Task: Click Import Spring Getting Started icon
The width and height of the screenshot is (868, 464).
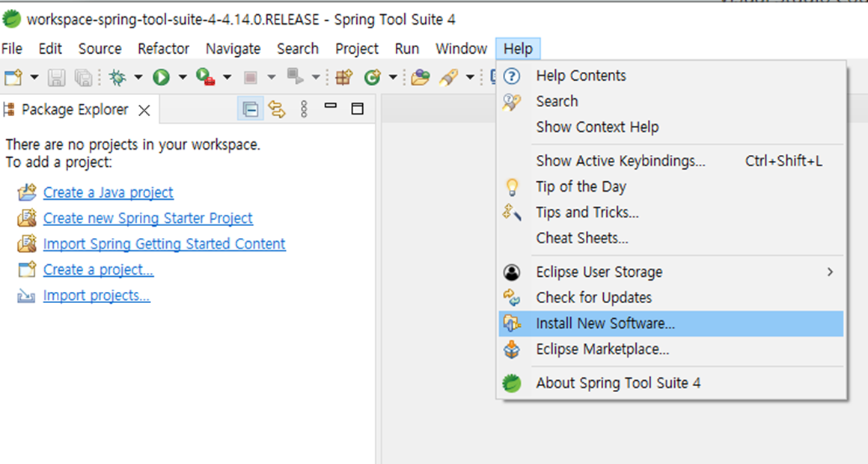Action: tap(27, 244)
